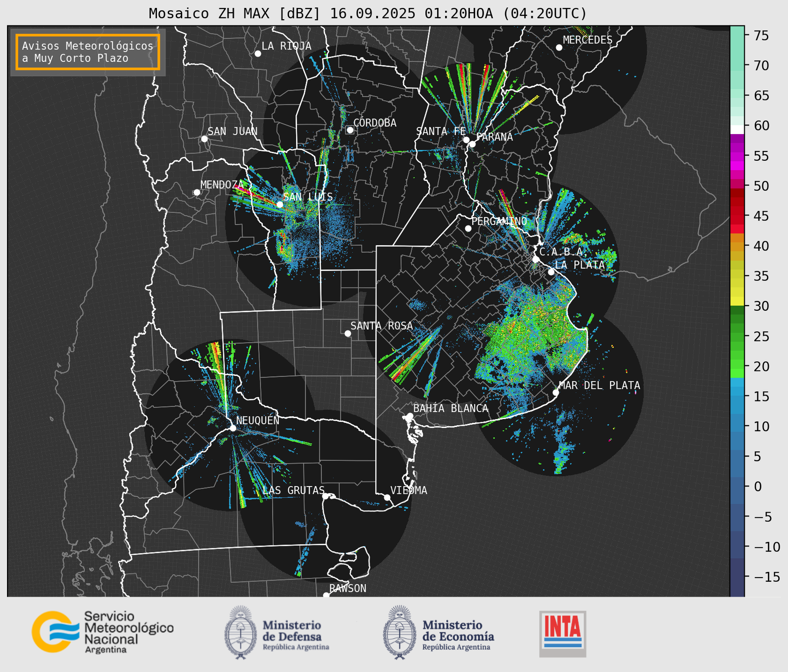Click the Mercedes marker dot

559,48
